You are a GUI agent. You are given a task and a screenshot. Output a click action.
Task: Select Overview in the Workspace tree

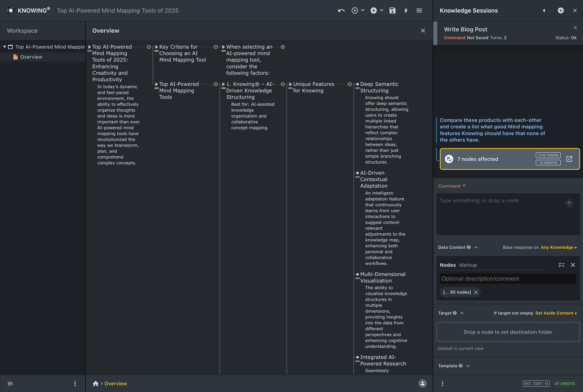31,57
